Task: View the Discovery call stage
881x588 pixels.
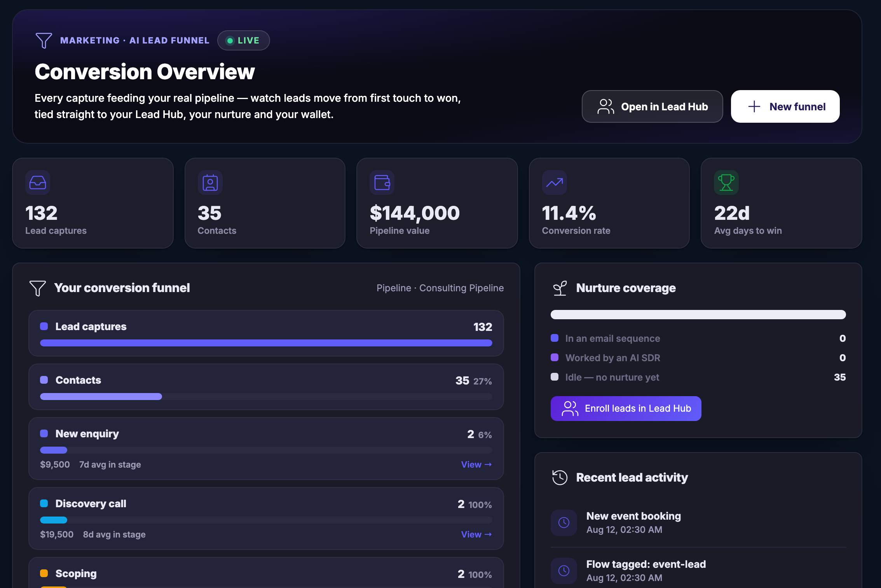Action: (x=476, y=534)
